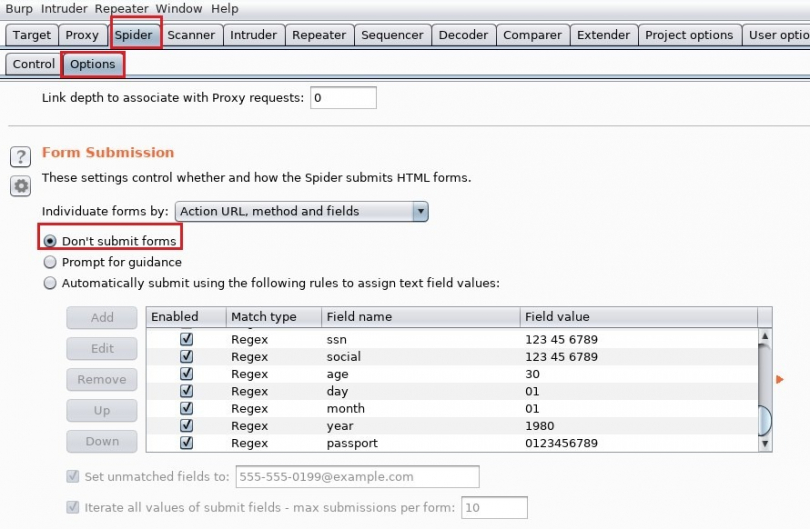Switch to the Spider tab
810x529 pixels.
[x=134, y=35]
